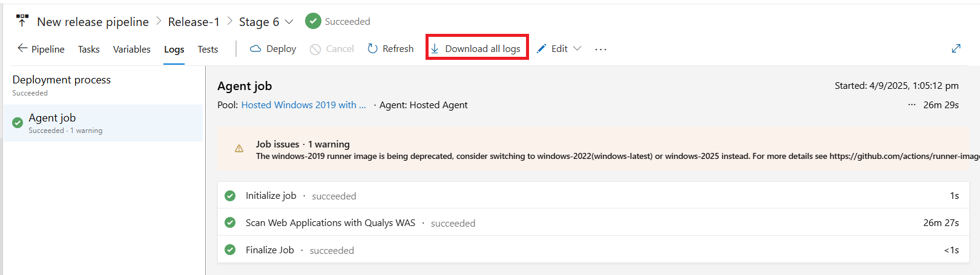Open the Scan Web Applications with Qualys WAS log

[330, 222]
